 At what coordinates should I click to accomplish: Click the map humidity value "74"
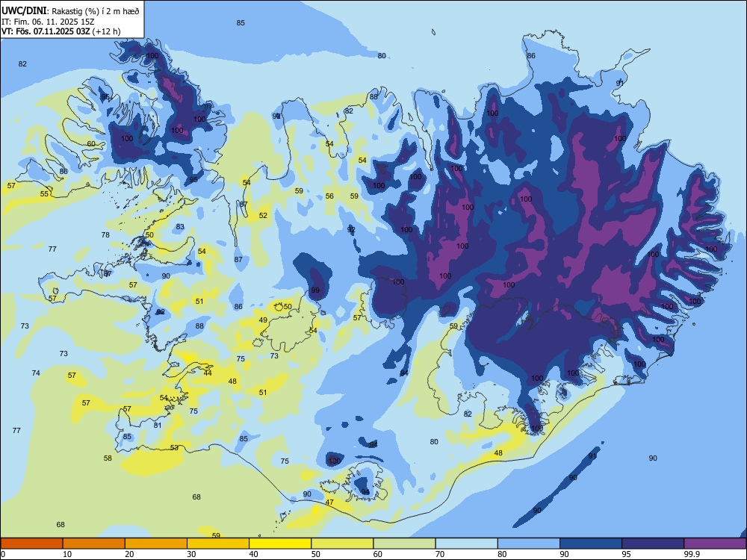(36, 373)
